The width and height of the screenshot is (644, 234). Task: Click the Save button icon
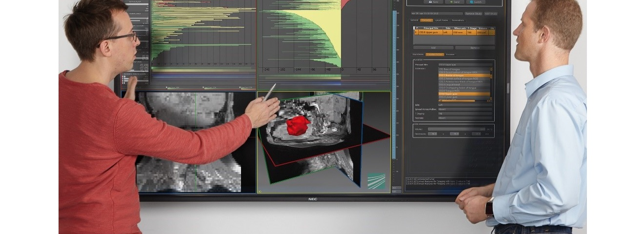432,2
